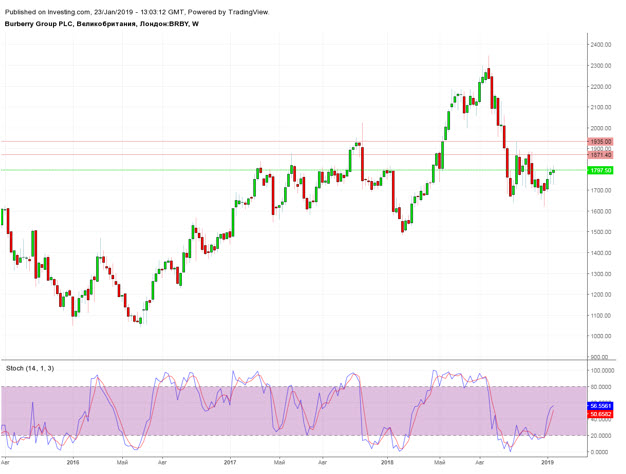
Task: Click the 2100.00 price axis label
Action: [x=600, y=107]
